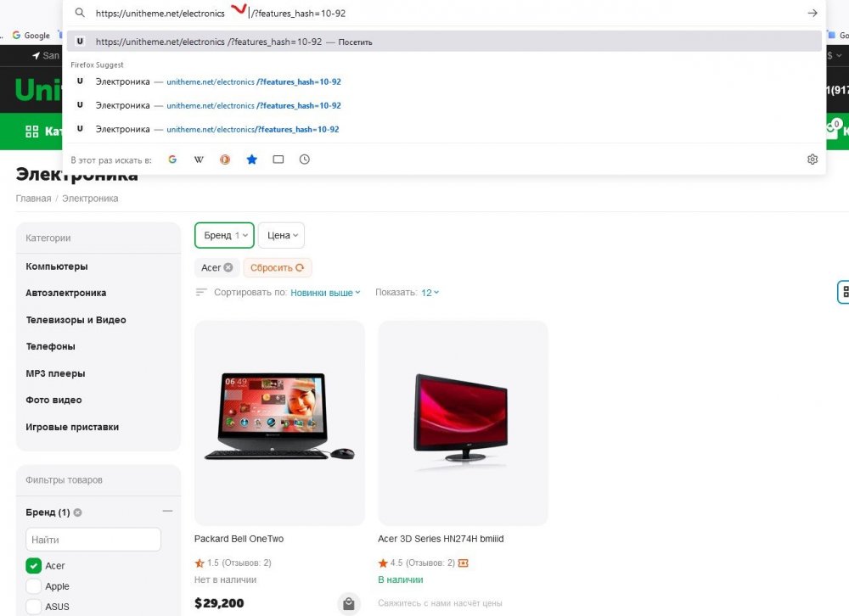The image size is (849, 616).
Task: Click the go arrow in the address bar
Action: (x=812, y=14)
